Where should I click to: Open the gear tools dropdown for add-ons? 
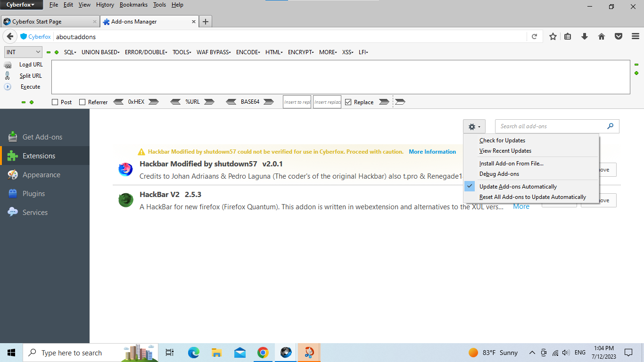[474, 126]
